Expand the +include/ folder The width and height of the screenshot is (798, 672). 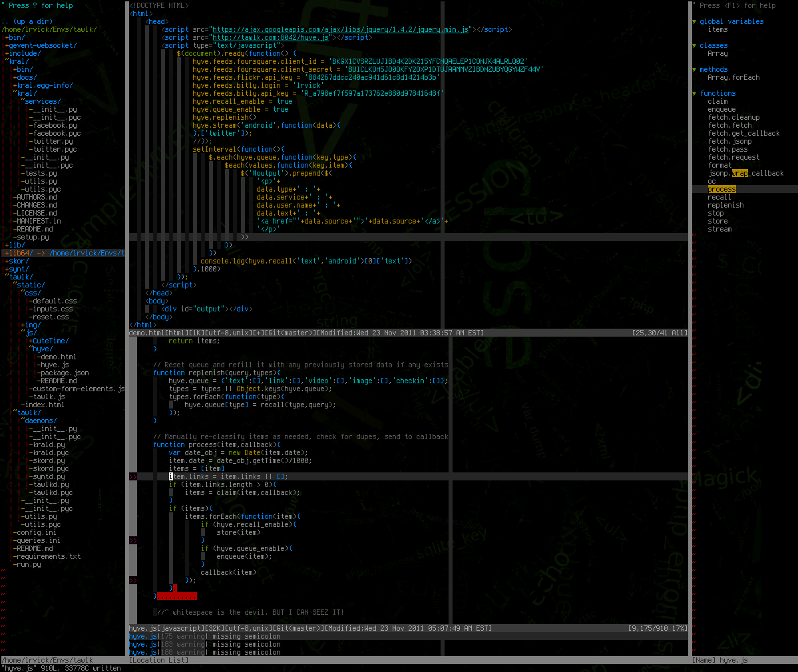click(x=23, y=53)
